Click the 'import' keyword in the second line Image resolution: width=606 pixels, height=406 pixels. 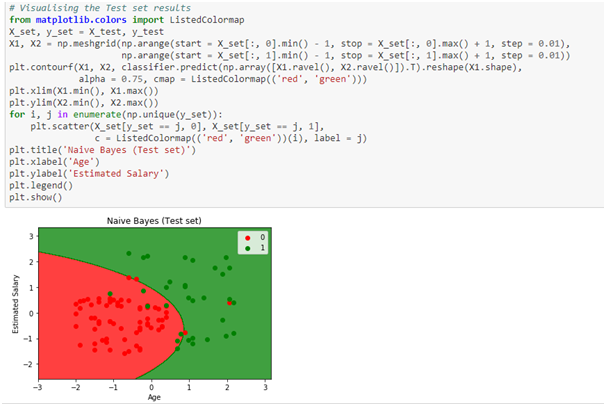(x=148, y=20)
